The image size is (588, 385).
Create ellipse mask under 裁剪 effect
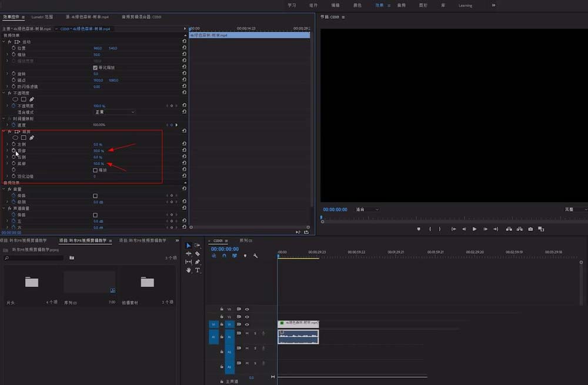[x=15, y=138]
